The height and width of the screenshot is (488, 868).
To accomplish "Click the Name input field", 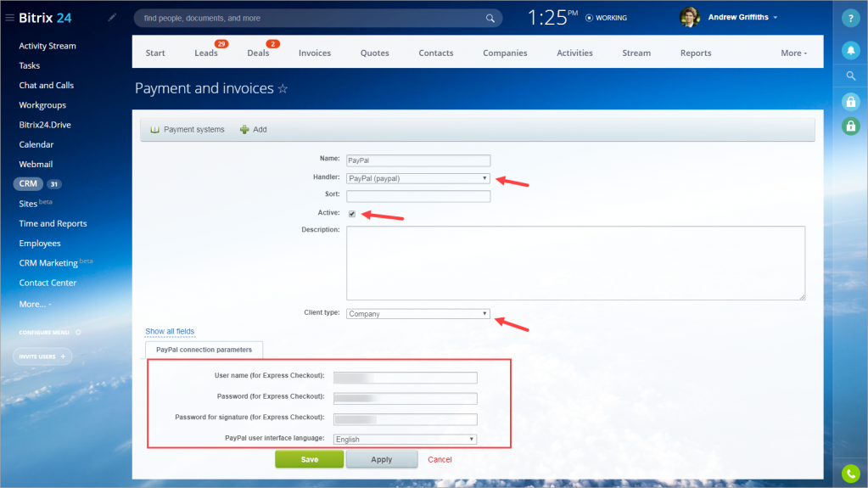I will pos(418,160).
